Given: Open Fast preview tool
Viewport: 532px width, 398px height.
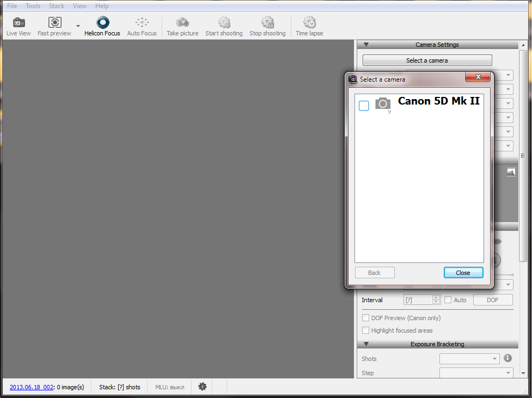Looking at the screenshot, I should [54, 27].
